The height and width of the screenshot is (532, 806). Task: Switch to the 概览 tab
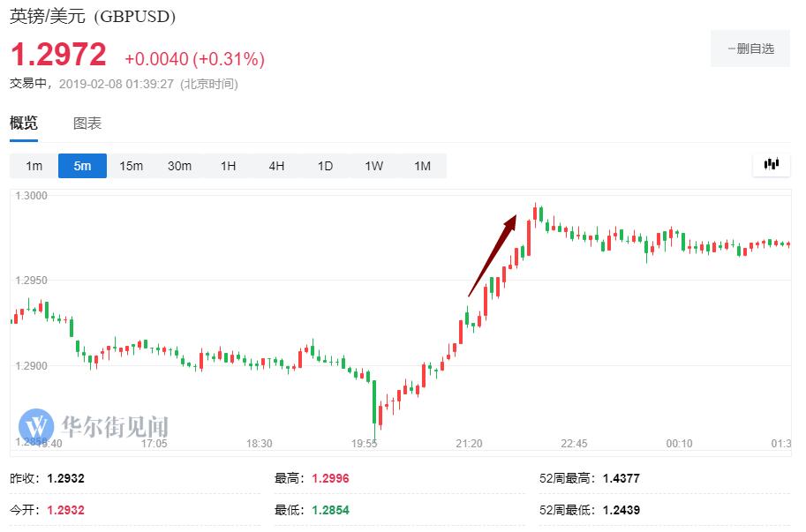(24, 124)
